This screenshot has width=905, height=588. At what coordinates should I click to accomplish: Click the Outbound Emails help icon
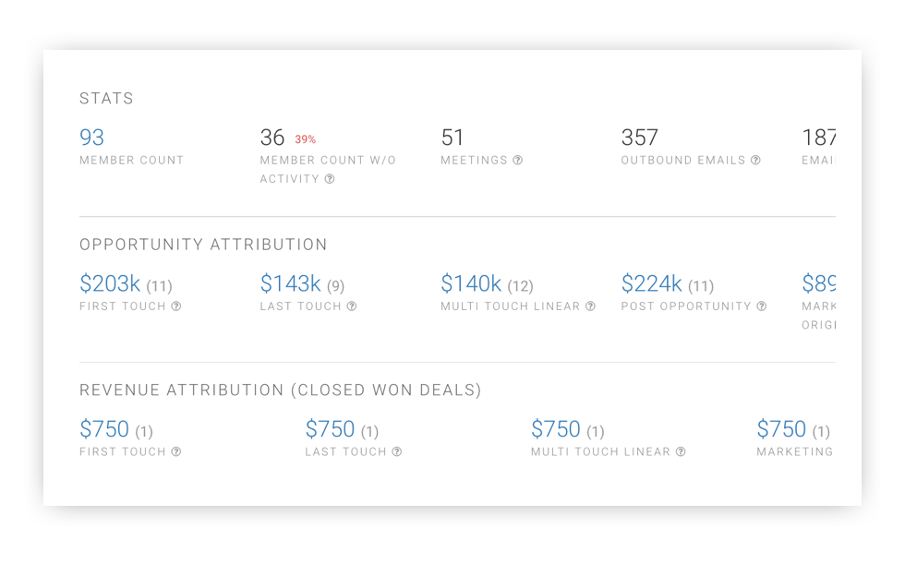tap(756, 160)
